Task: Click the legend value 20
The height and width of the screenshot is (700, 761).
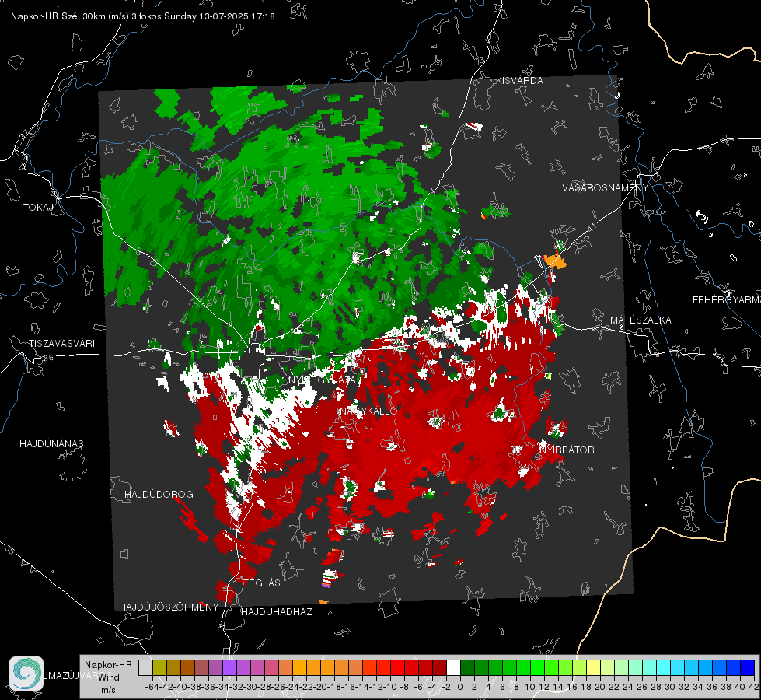Action: (x=600, y=687)
